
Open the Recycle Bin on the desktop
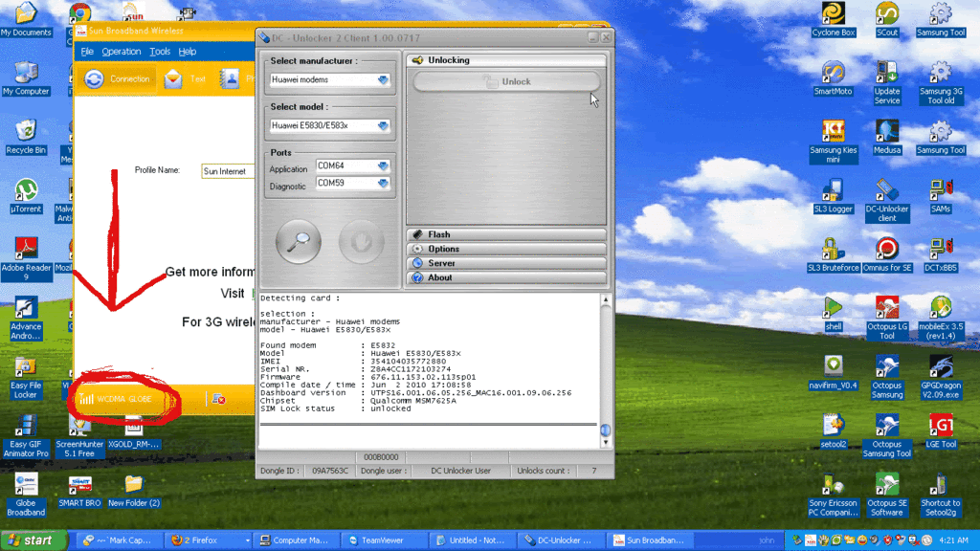(26, 132)
